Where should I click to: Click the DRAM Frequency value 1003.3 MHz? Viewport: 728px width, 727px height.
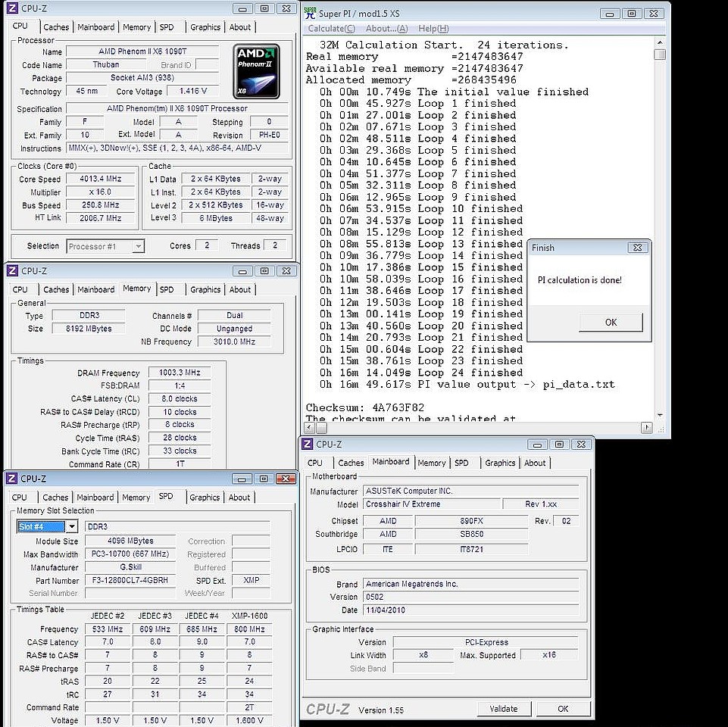[180, 373]
